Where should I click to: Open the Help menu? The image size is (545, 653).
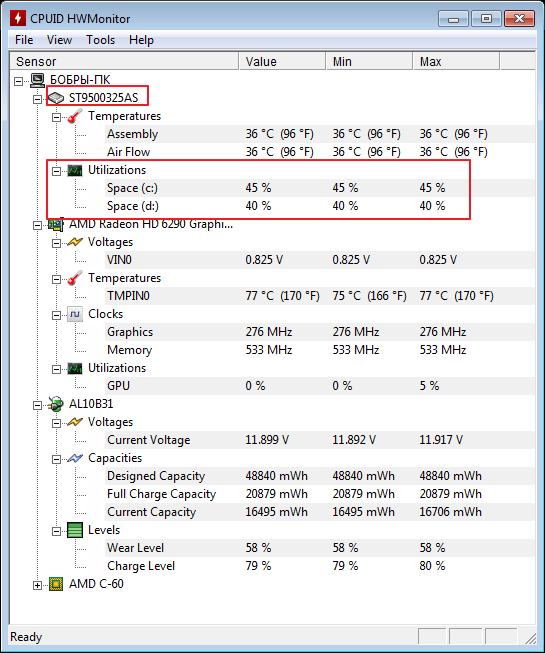(141, 40)
